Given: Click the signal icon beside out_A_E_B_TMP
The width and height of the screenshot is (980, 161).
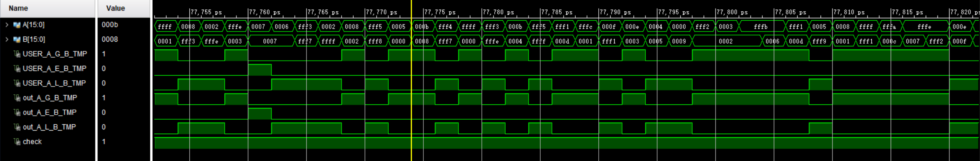Looking at the screenshot, I should click(17, 113).
